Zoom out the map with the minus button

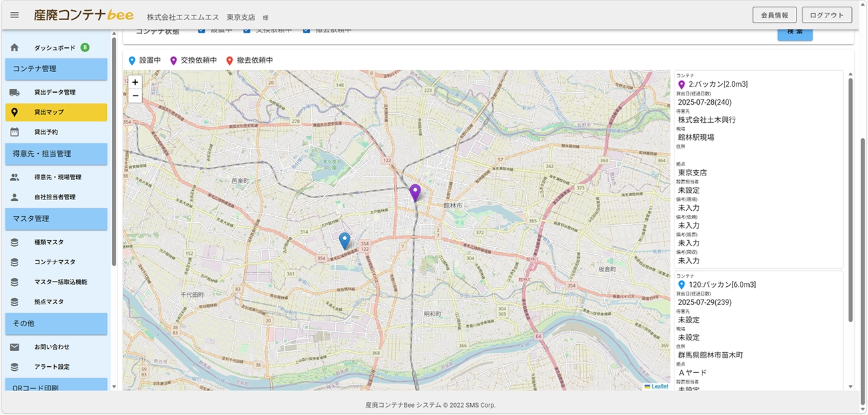[x=135, y=96]
